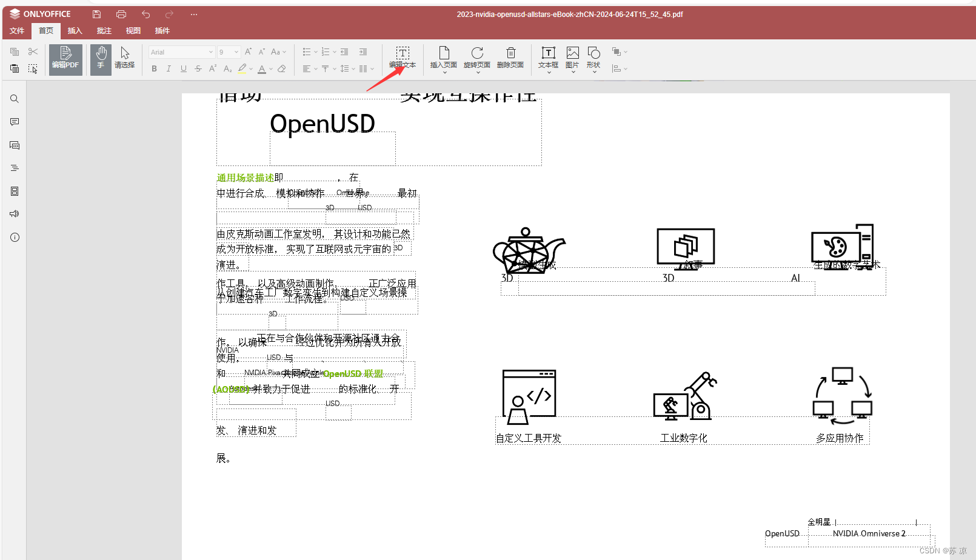The image size is (976, 560).
Task: Click the 删除页面 delete page button
Action: point(510,58)
